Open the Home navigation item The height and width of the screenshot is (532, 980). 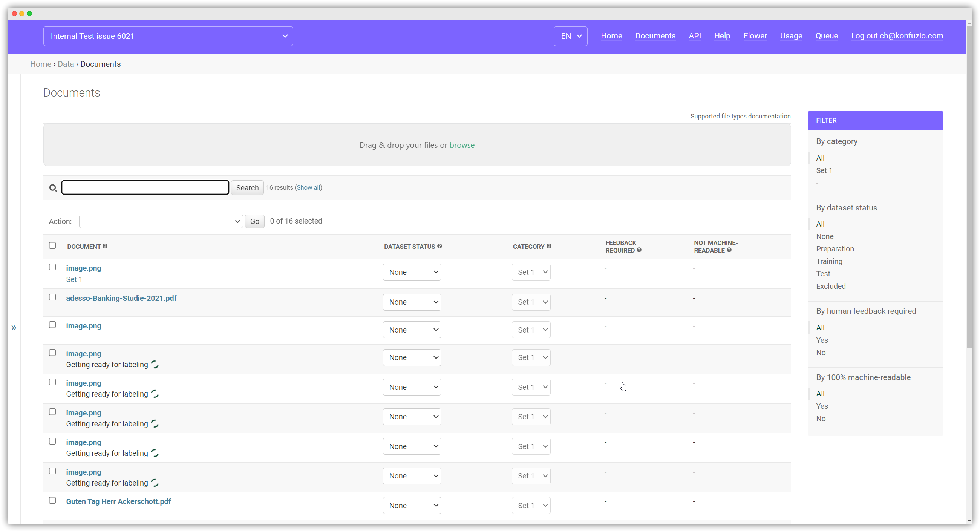[x=611, y=36]
